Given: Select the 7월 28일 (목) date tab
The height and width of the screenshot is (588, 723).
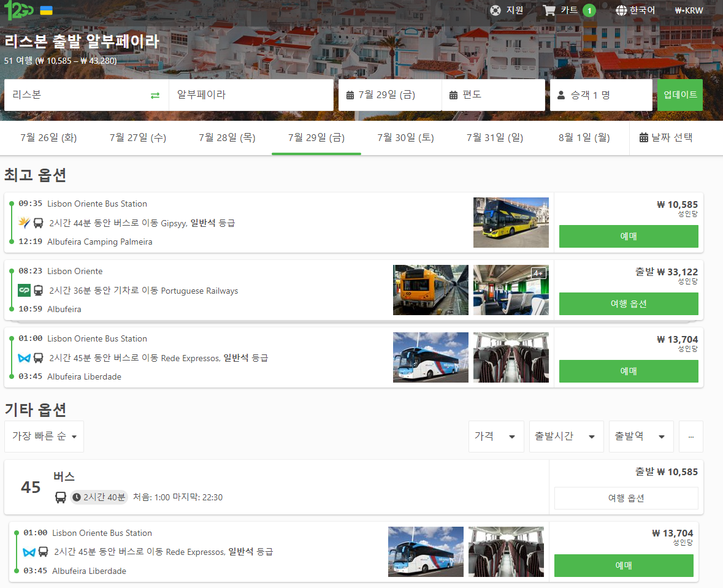Looking at the screenshot, I should pyautogui.click(x=227, y=137).
